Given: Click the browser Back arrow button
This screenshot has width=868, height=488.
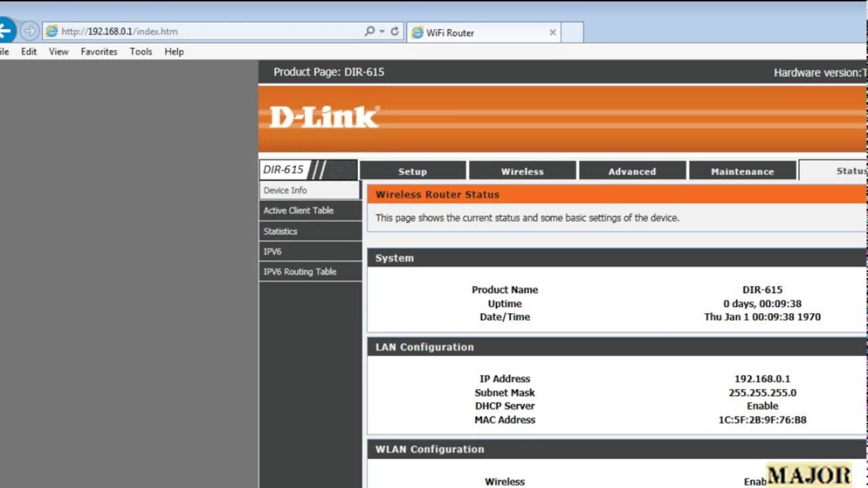Looking at the screenshot, I should pos(5,30).
